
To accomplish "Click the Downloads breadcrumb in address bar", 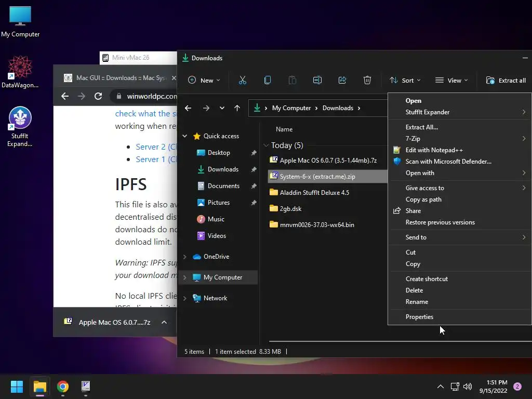I will (338, 108).
